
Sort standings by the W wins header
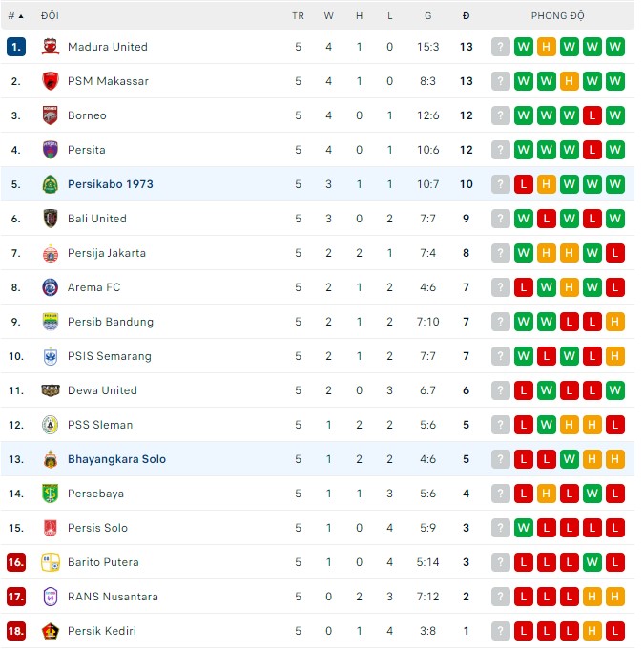[x=328, y=16]
